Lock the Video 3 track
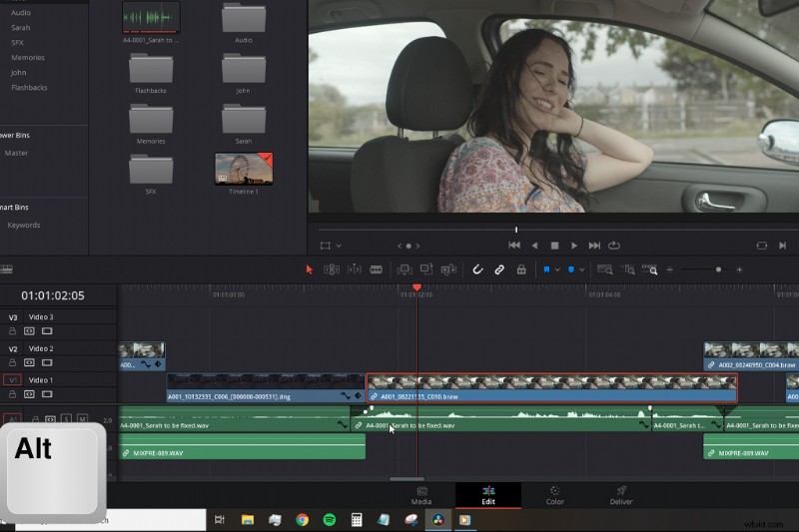Screen dimensions: 799x532 [x=12, y=331]
